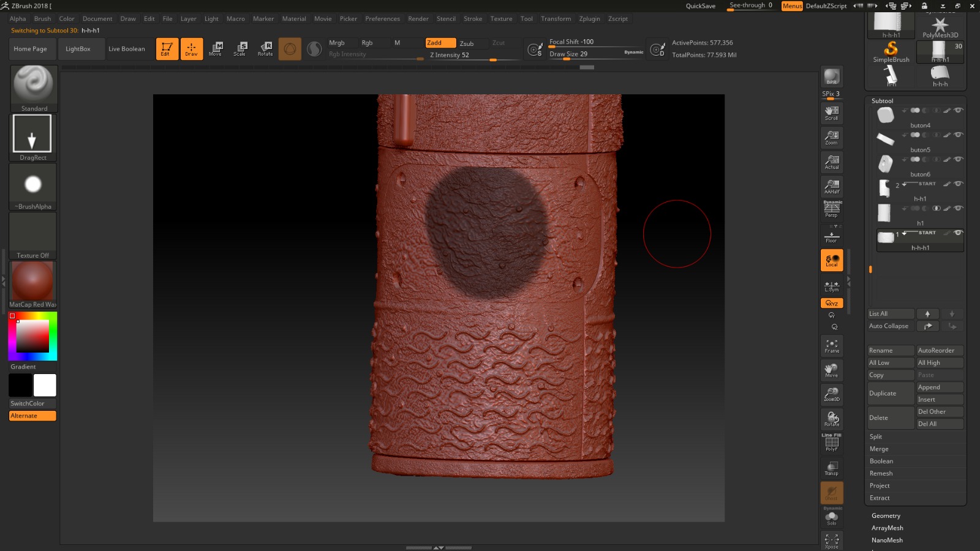
Task: Open the Stroke menu
Action: (472, 19)
